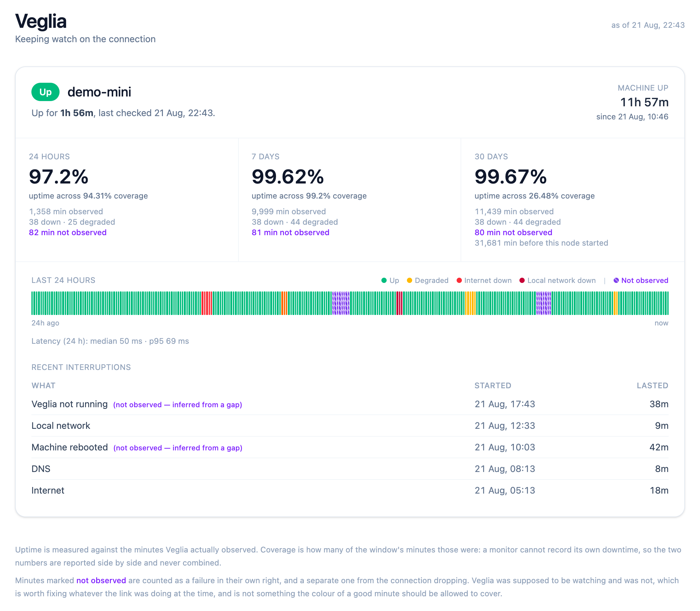Click the 'as of 21 Aug, 22:43' timestamp
The image size is (700, 611).
pos(648,25)
